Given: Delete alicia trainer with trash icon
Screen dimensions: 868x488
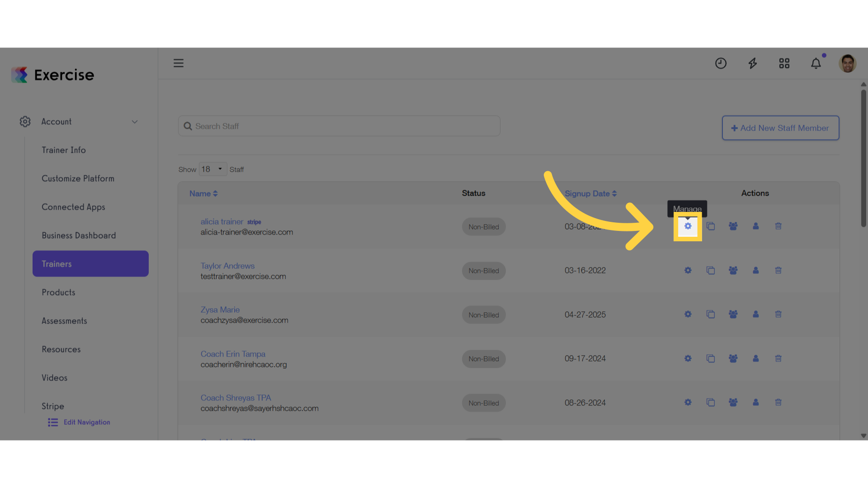Looking at the screenshot, I should coord(778,226).
